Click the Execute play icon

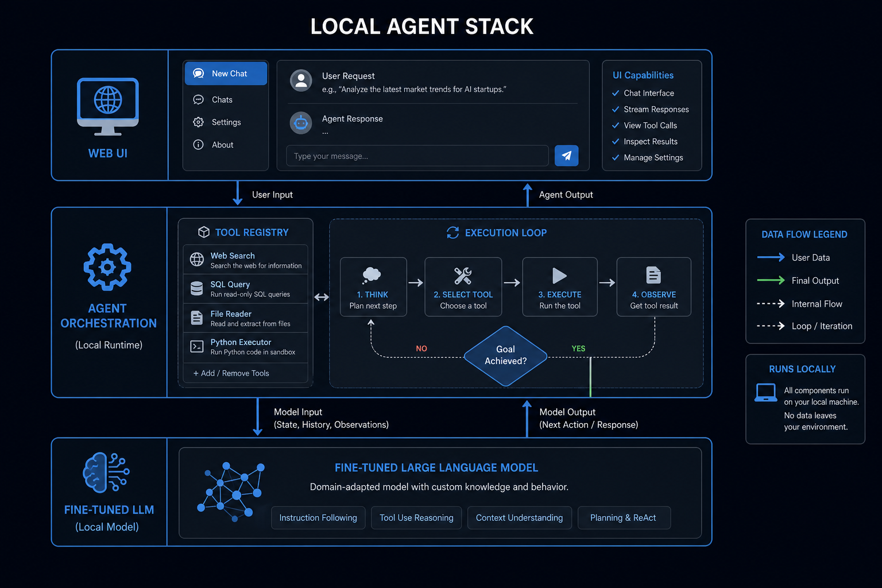coord(559,276)
